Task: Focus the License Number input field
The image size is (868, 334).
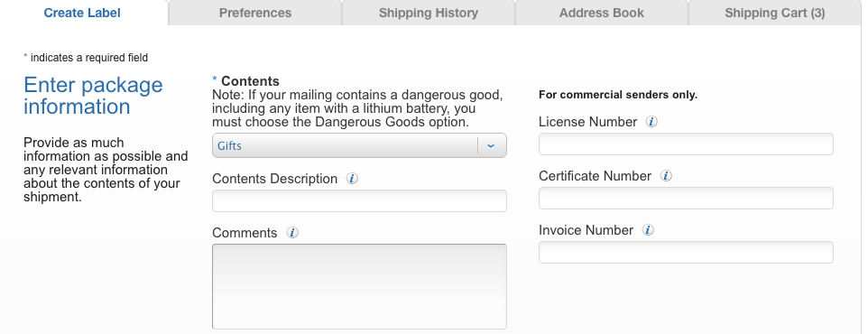Action: pos(686,144)
